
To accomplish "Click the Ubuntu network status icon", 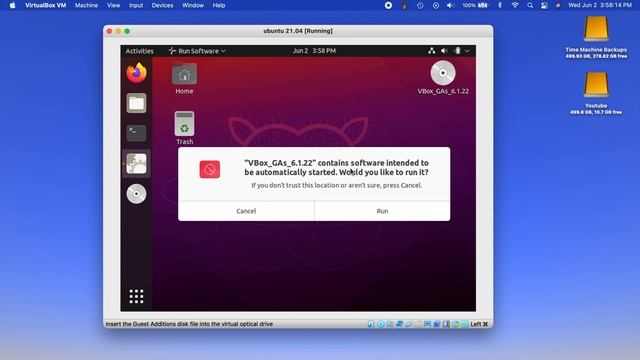I will 431,51.
